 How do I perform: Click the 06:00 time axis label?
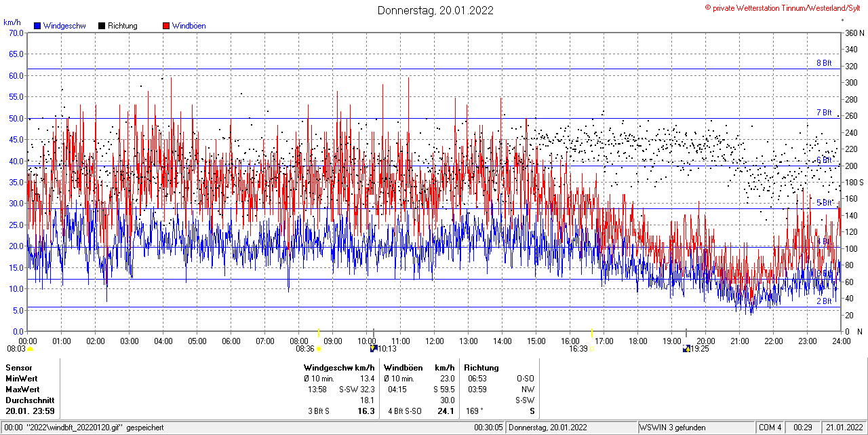tap(231, 341)
